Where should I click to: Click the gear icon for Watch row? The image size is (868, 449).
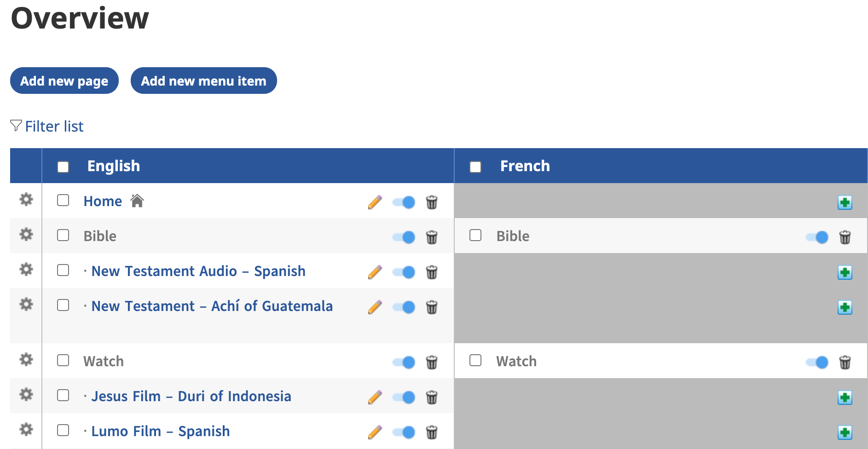(26, 359)
